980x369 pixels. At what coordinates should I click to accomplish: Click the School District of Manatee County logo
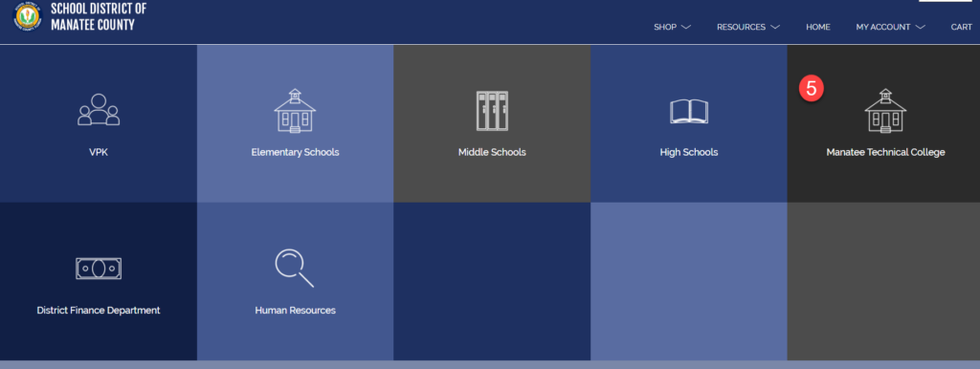[27, 16]
